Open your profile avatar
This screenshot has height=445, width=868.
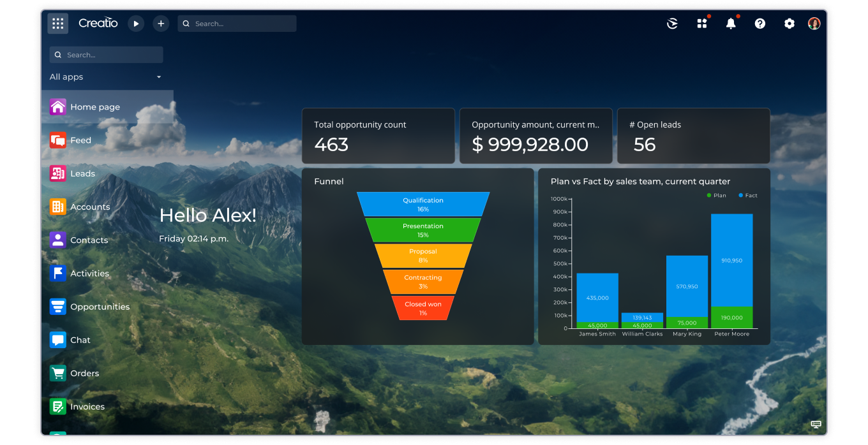click(x=814, y=24)
